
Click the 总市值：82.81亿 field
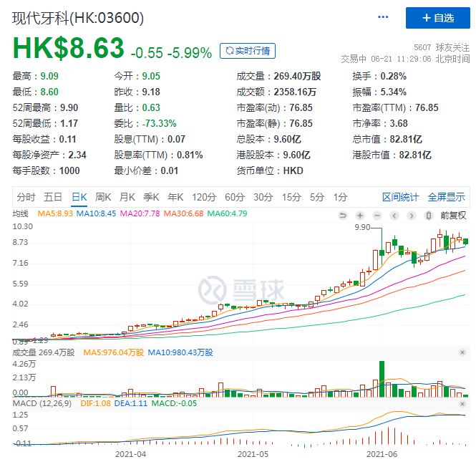pos(387,140)
